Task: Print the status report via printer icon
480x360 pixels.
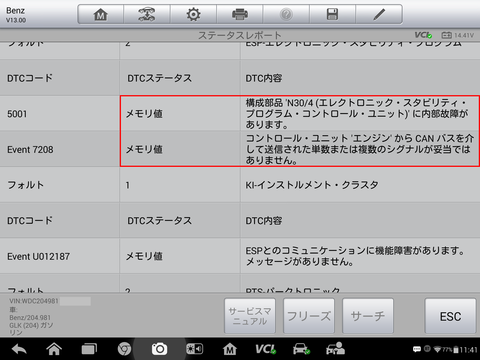Action: click(240, 14)
